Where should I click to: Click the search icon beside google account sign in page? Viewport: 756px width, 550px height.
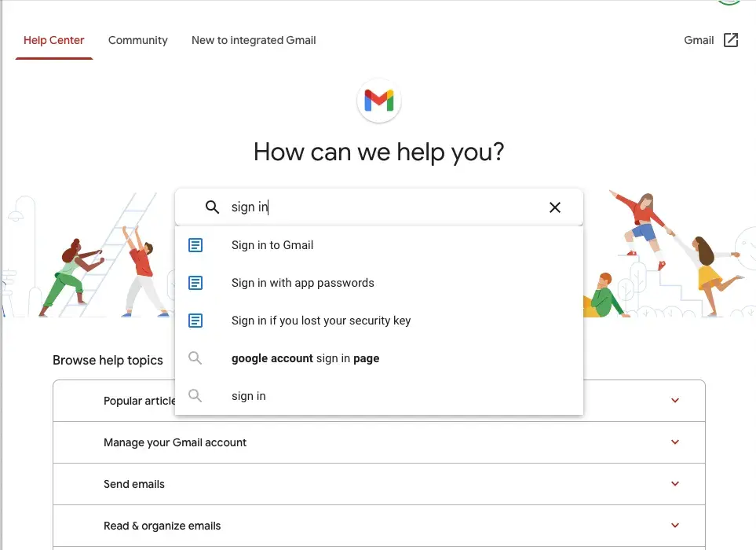(x=195, y=358)
